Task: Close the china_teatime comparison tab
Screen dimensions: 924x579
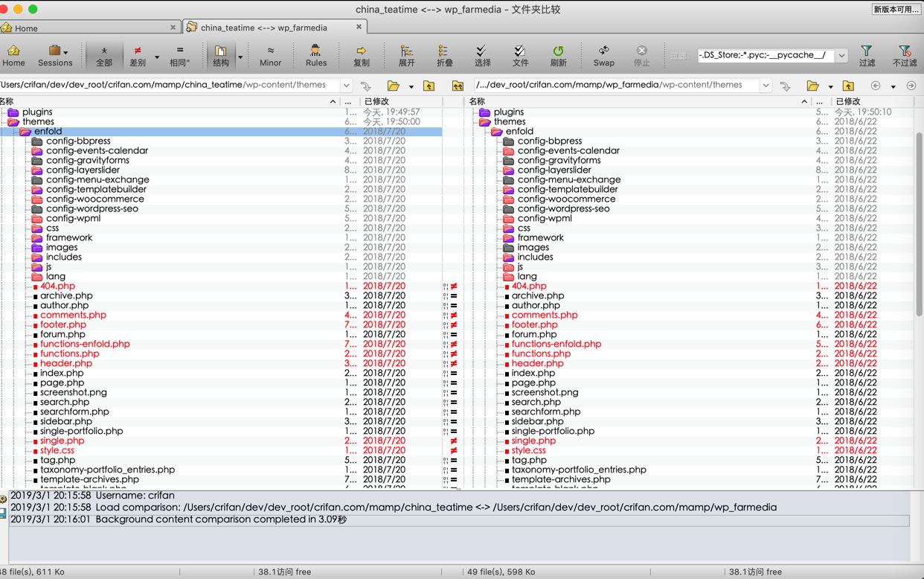Action: (359, 27)
